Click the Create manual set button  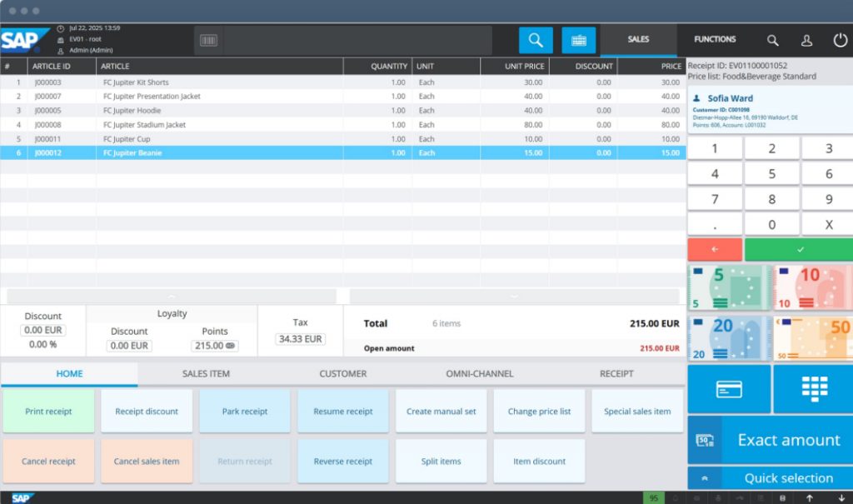441,412
